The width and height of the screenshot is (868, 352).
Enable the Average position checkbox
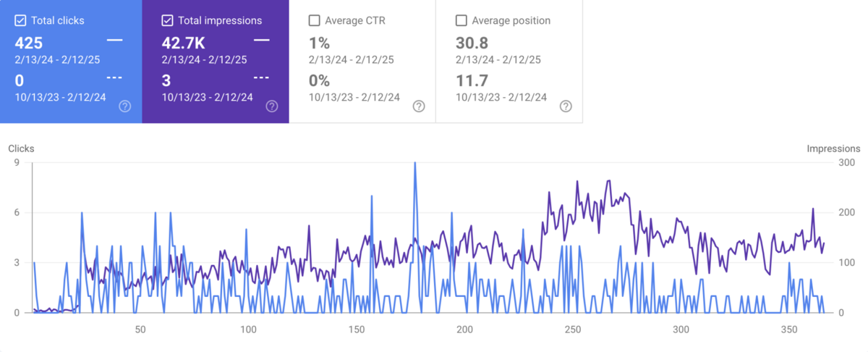(x=461, y=21)
